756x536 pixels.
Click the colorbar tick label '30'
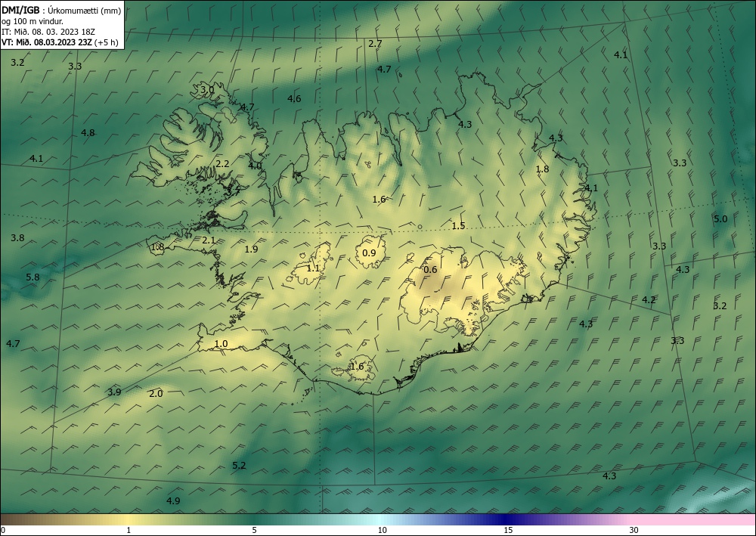pyautogui.click(x=634, y=531)
